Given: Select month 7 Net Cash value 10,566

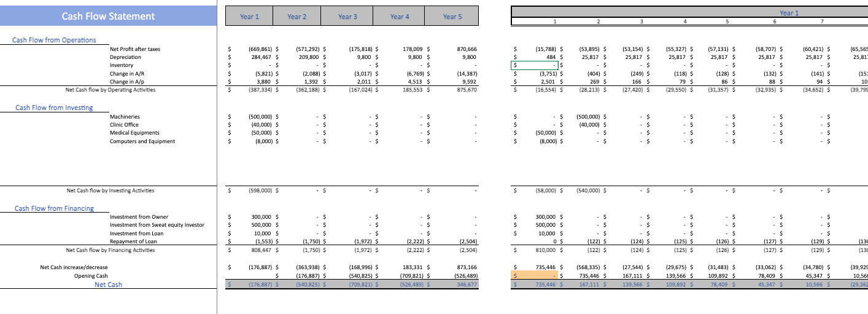Looking at the screenshot, I should 815,285.
